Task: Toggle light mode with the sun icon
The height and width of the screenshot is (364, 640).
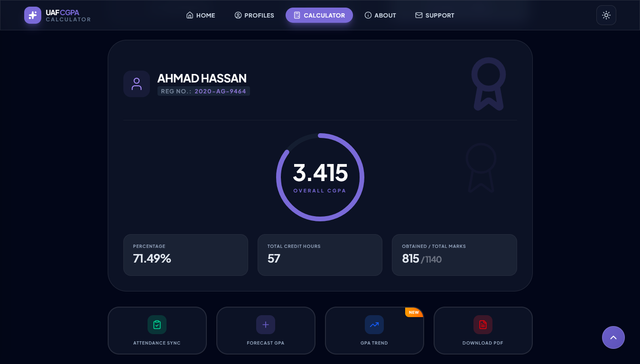Action: (x=606, y=15)
